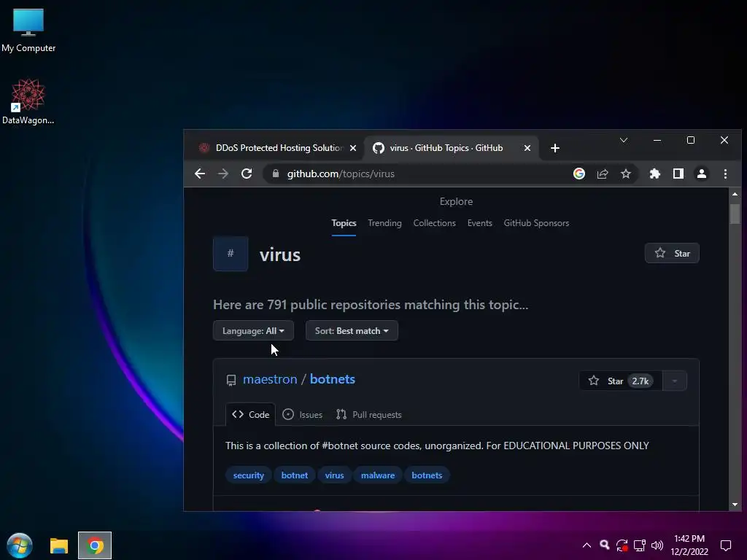Open the volume tray icon

click(657, 545)
